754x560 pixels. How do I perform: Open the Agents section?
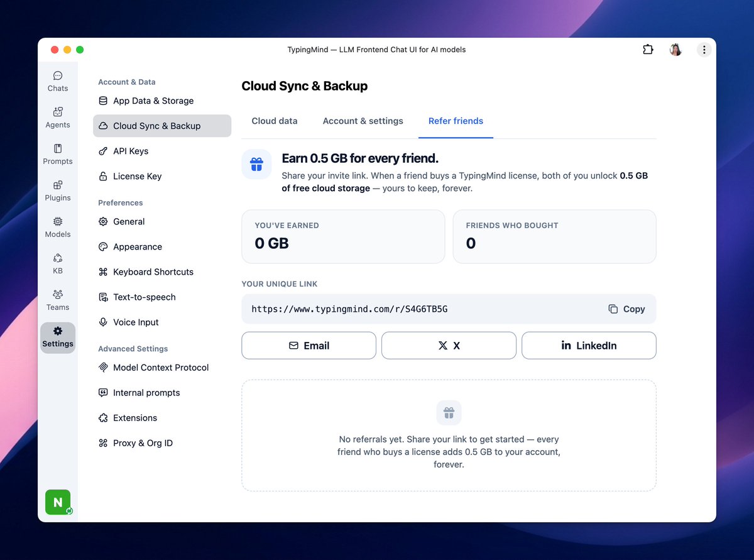58,118
